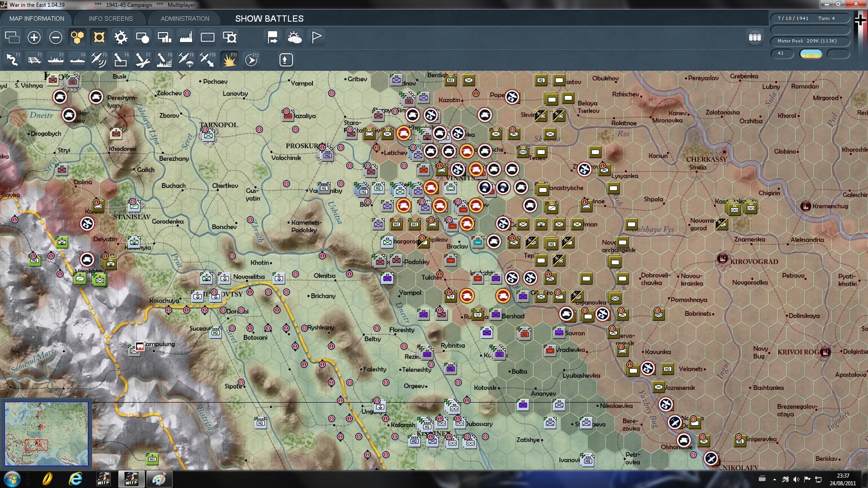Launch Internet Explorer from taskbar

[x=75, y=479]
